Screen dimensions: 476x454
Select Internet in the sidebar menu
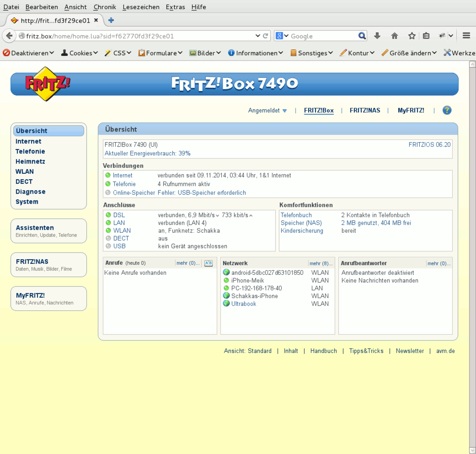pyautogui.click(x=28, y=141)
